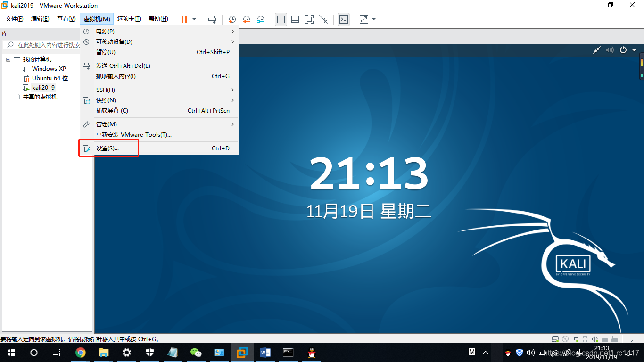644x362 pixels.
Task: Open the snapshot manager toolbar icon
Action: pos(261,19)
